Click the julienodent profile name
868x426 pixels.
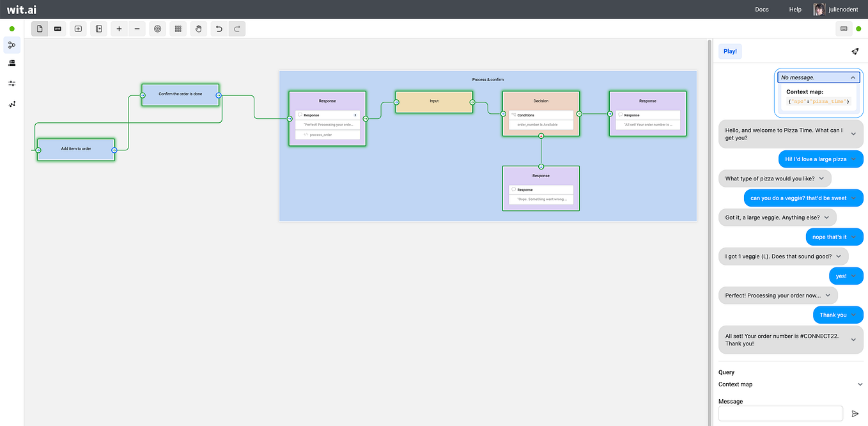click(843, 9)
